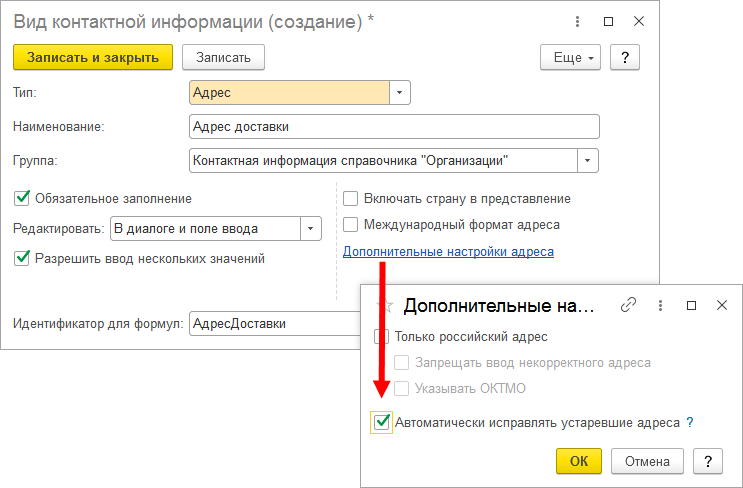Open the main form kebab menu
The height and width of the screenshot is (488, 743).
[577, 21]
